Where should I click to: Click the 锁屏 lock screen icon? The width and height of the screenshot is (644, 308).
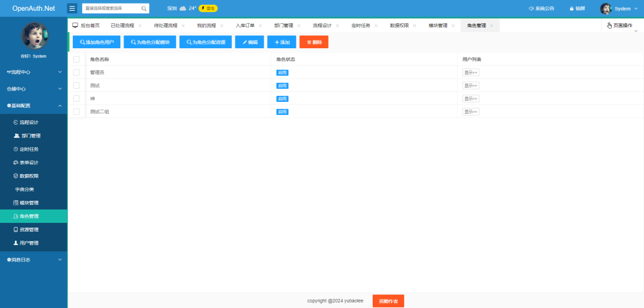click(x=572, y=9)
